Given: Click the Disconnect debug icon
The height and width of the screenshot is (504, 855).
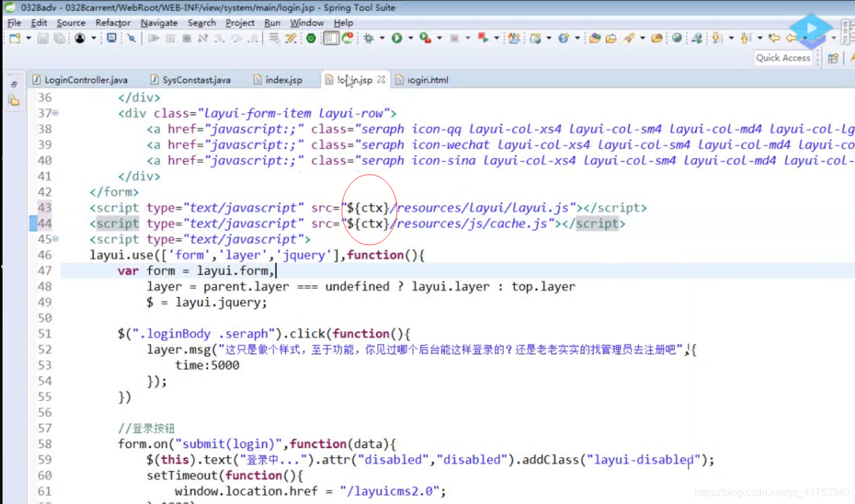Looking at the screenshot, I should tap(203, 38).
